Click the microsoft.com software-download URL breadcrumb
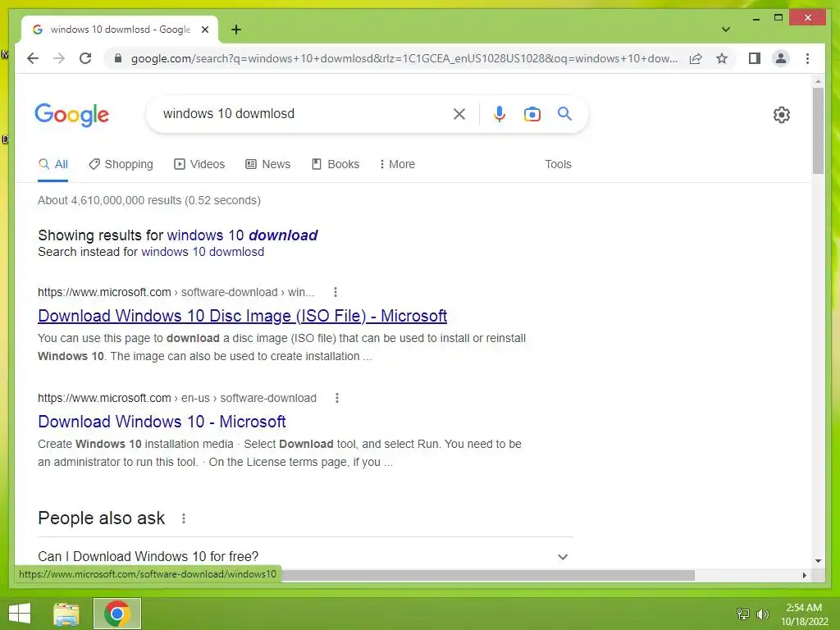Image resolution: width=840 pixels, height=630 pixels. coord(176,293)
